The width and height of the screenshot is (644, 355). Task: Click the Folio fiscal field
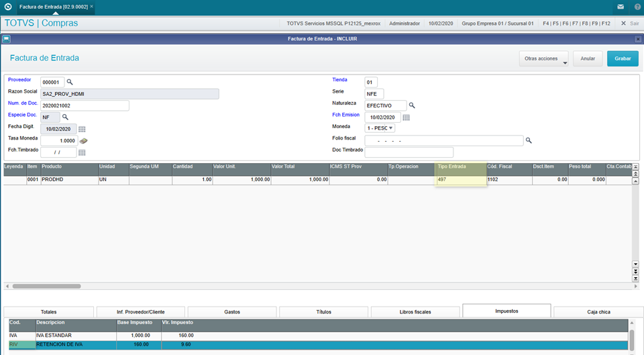point(444,141)
